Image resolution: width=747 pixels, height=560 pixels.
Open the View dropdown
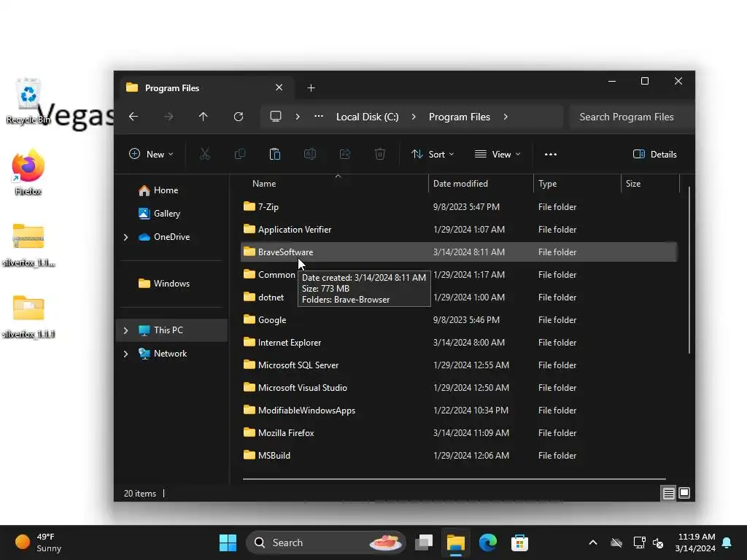coord(498,154)
